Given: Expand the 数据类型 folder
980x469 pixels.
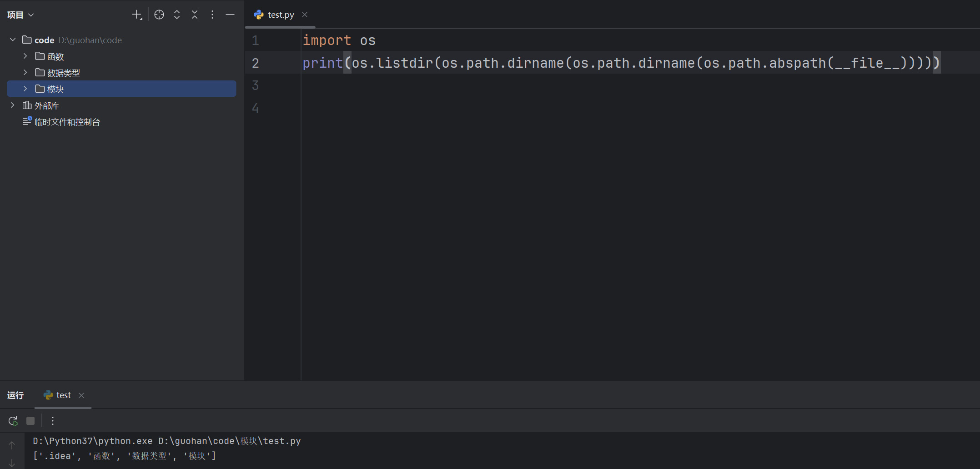Looking at the screenshot, I should (x=25, y=73).
